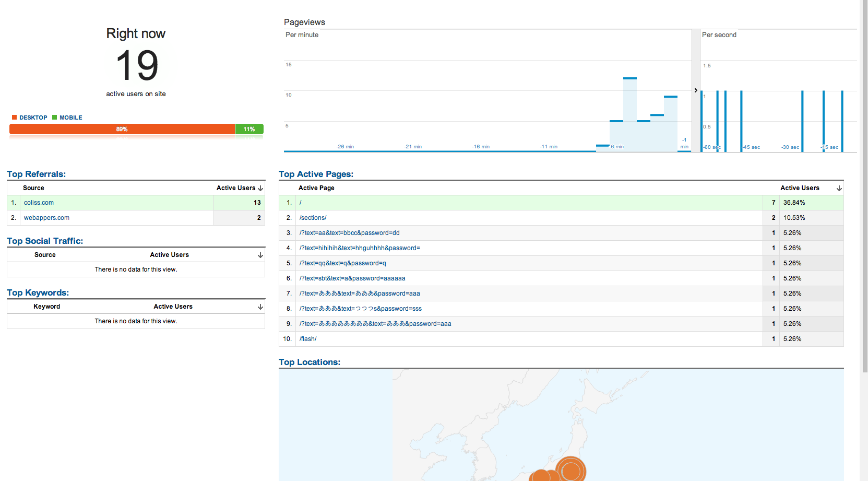The image size is (868, 481).
Task: Open page ?text=aa&text=bbcc&password=dd
Action: [x=349, y=233]
